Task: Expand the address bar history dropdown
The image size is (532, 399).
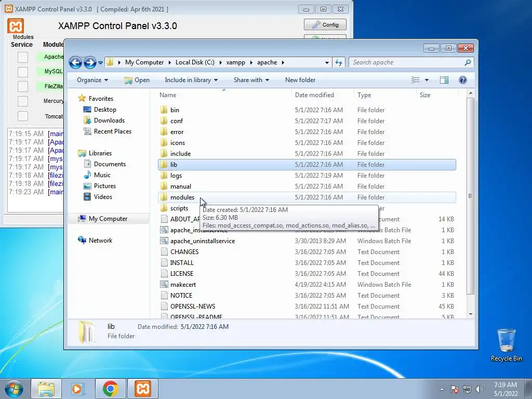Action: pos(327,62)
